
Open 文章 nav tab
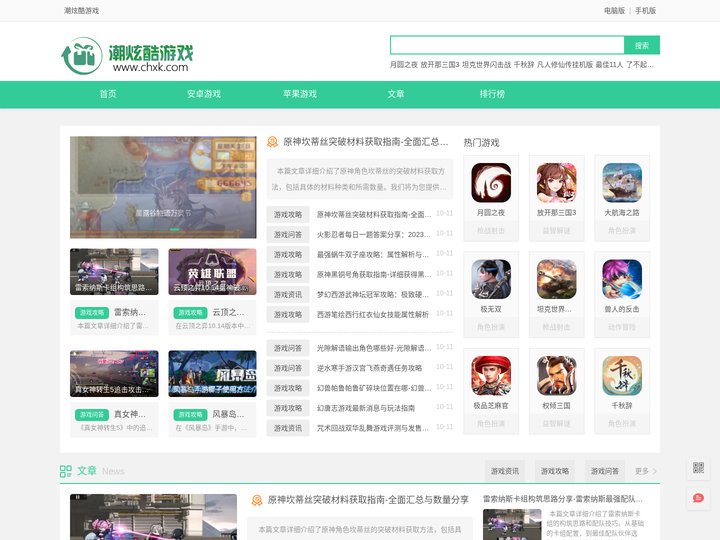click(396, 94)
